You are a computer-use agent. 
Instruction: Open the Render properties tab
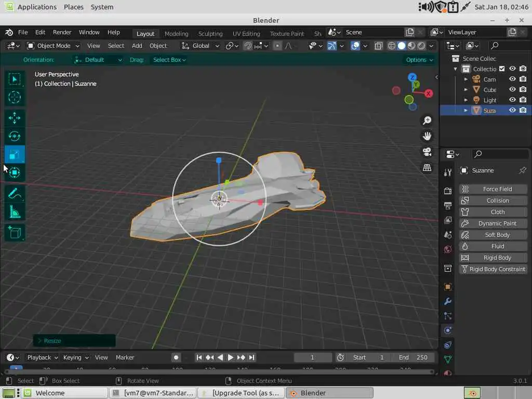tap(447, 191)
